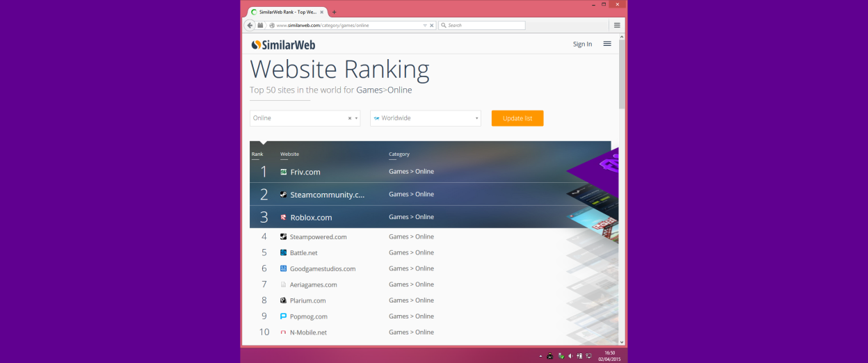
Task: Select the SimilarWeb Rank browser tab
Action: tap(287, 12)
